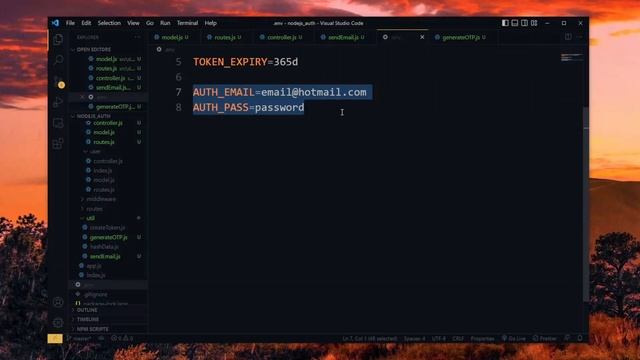Viewport: 640px width, 360px height.
Task: Switch to the generateOTP.js editor tab
Action: point(463,37)
